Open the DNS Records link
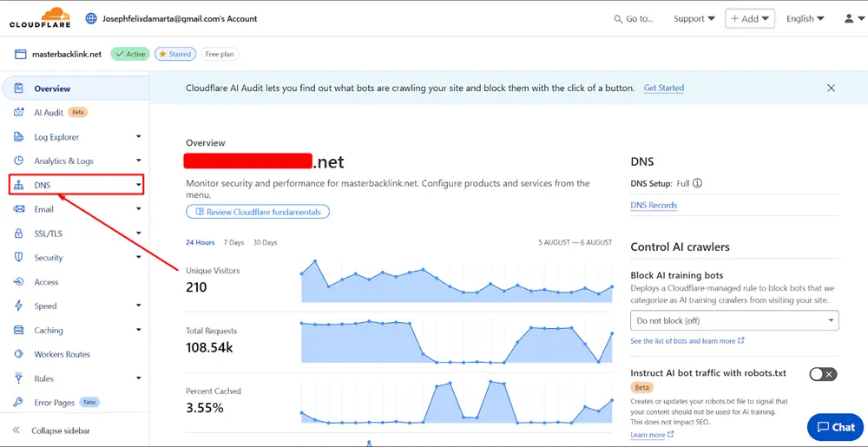Screen dimensions: 868x447 coord(654,206)
